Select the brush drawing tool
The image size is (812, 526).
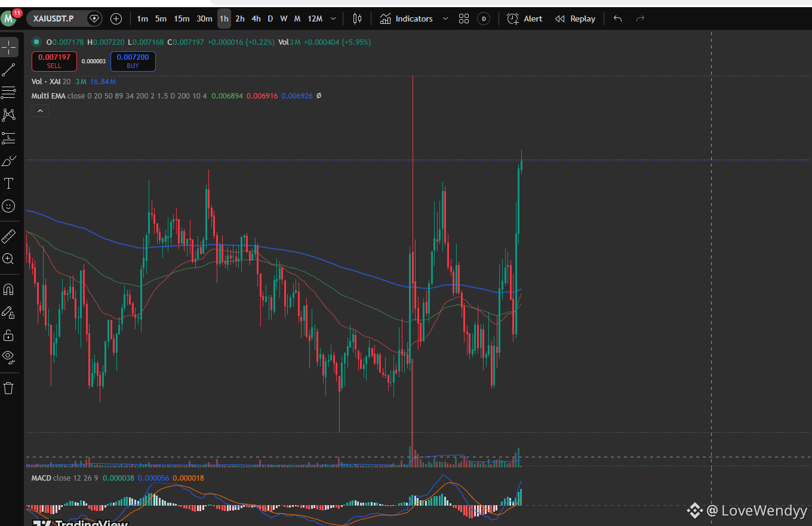click(8, 161)
